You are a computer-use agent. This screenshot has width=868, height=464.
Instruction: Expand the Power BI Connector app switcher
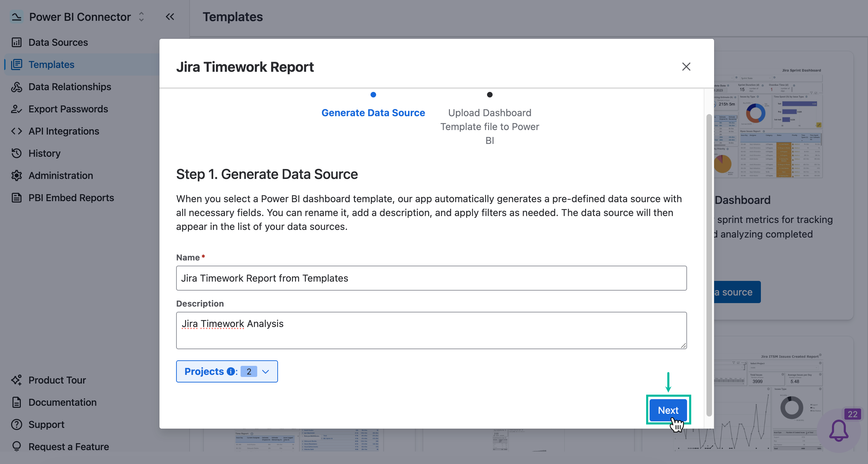[141, 17]
